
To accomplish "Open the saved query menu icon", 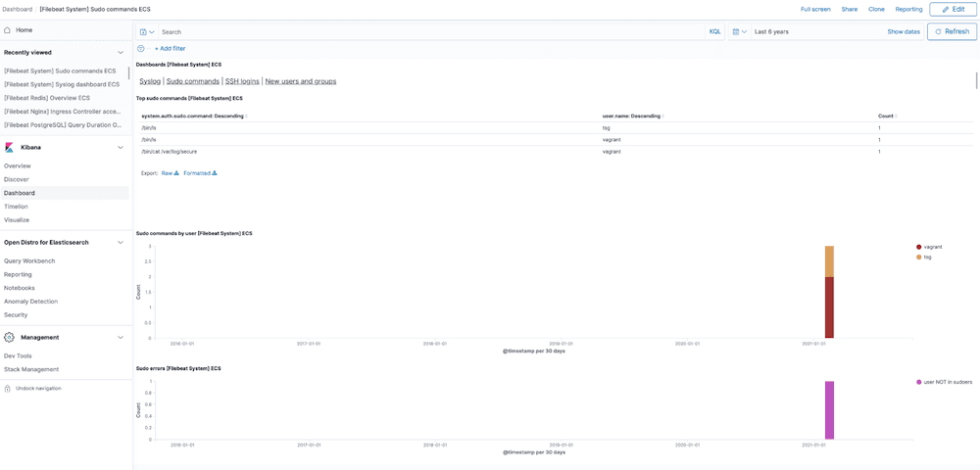I will point(147,32).
